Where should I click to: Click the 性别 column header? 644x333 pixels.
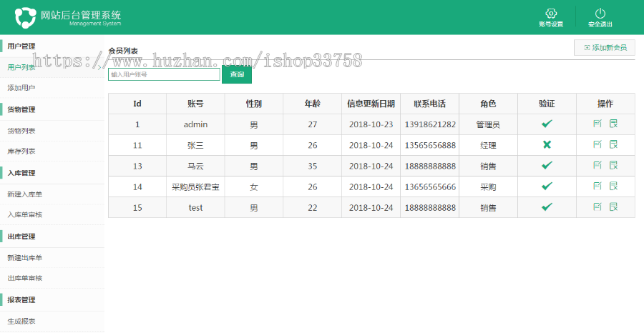click(254, 104)
